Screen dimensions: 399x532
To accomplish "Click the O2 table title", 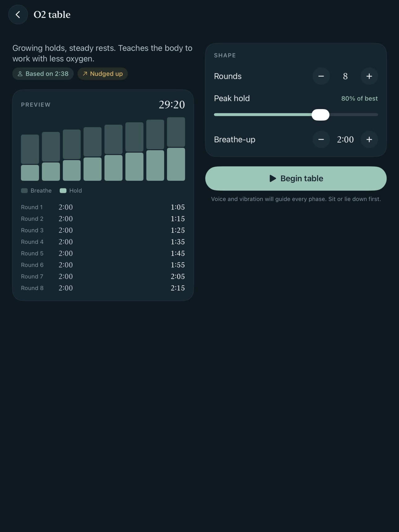I will click(52, 15).
